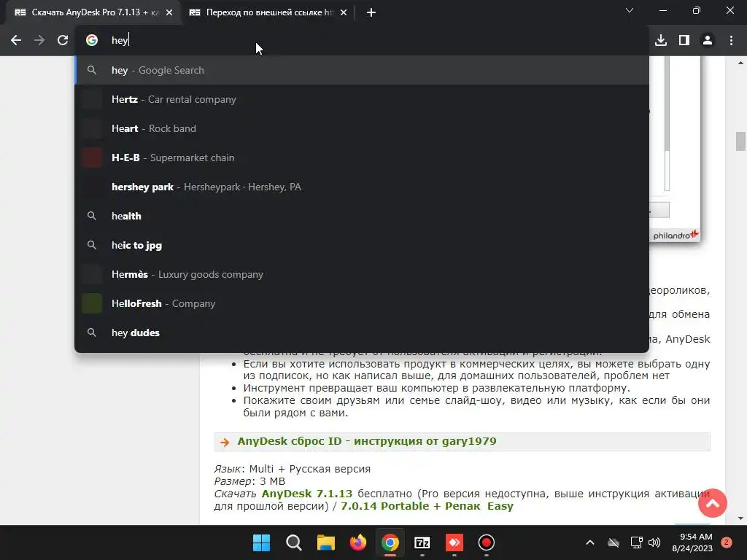The width and height of the screenshot is (747, 560).
Task: Select the 'Hertz - Car rental company' suggestion
Action: coord(362,99)
